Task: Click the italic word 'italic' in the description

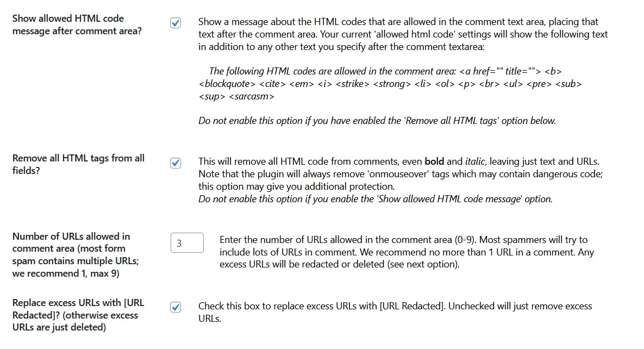Action: (x=475, y=161)
